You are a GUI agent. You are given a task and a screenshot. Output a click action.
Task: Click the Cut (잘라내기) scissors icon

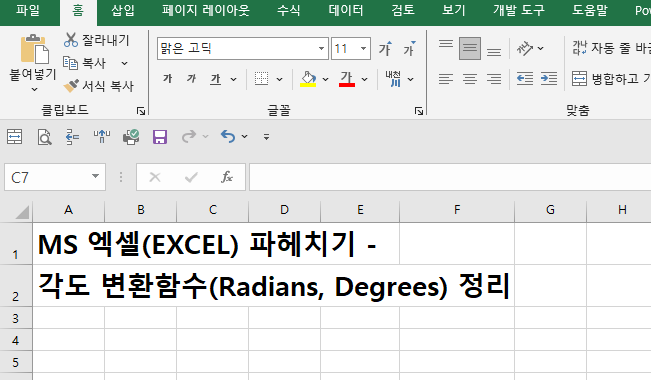click(x=71, y=40)
